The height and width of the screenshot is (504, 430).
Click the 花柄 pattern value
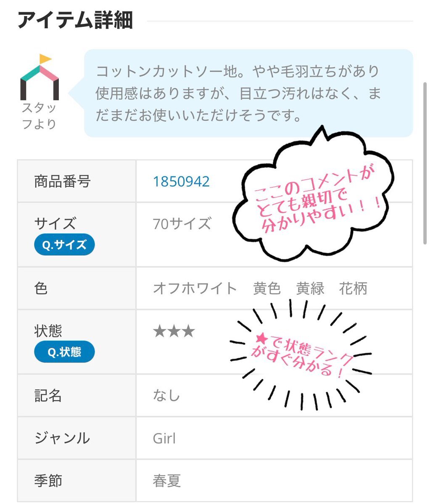click(353, 289)
